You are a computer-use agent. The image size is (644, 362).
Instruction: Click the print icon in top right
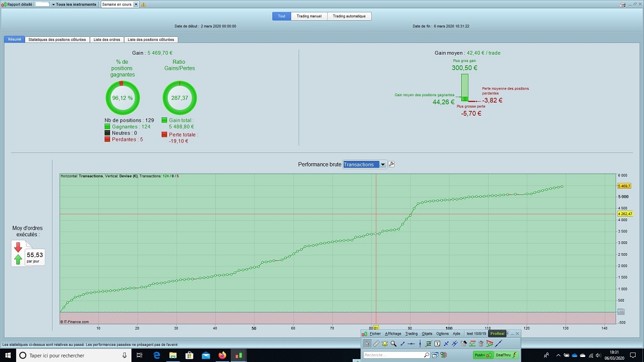[x=623, y=4]
